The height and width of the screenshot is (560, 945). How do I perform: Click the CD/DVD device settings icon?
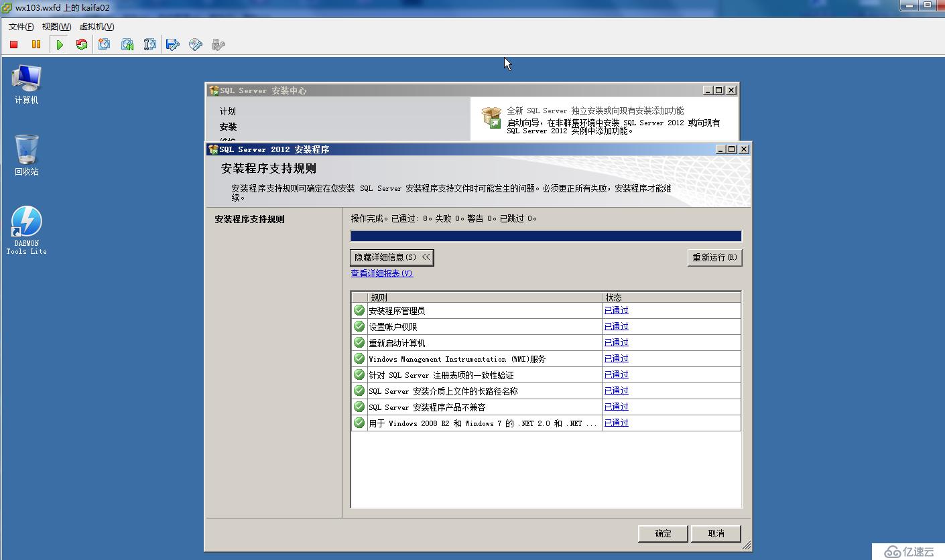196,45
